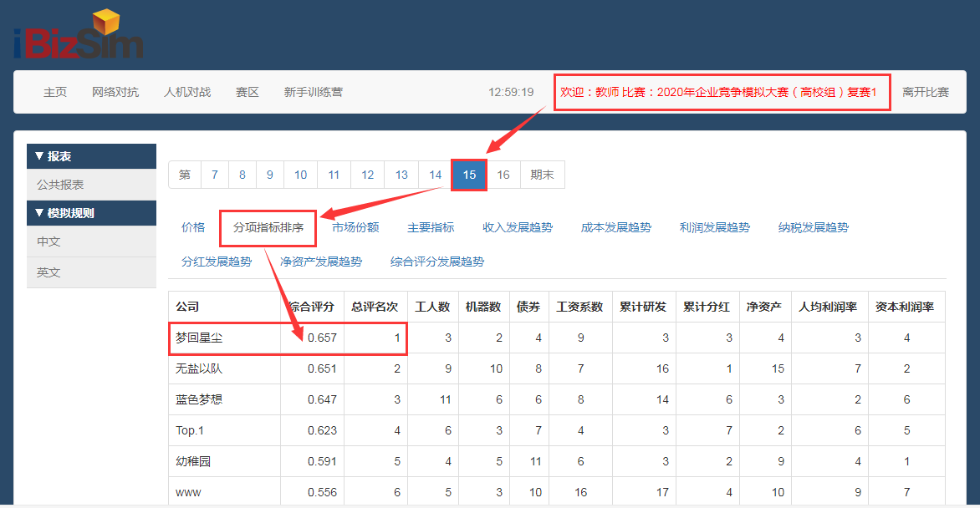Image resolution: width=980 pixels, height=508 pixels.
Task: Click the 工人数 column header
Action: tap(432, 307)
